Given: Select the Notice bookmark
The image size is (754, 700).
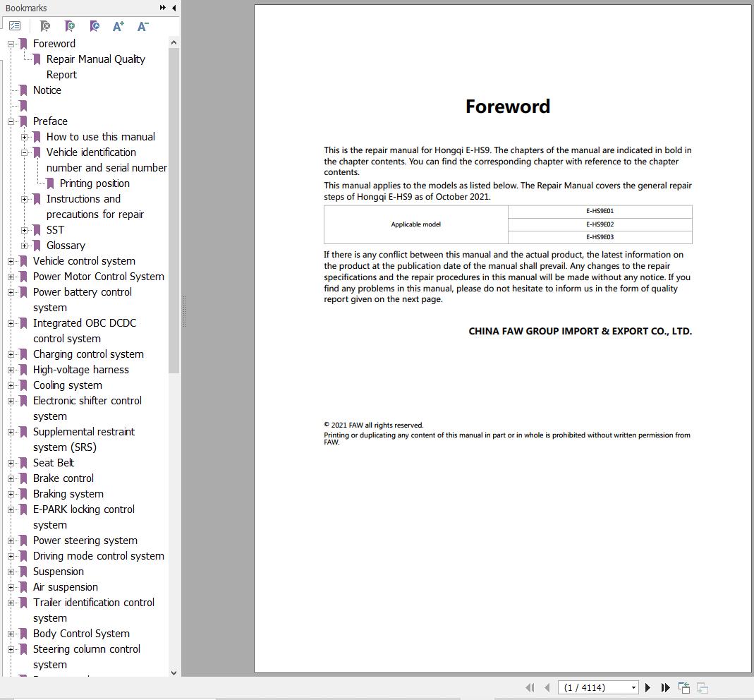Looking at the screenshot, I should click(47, 90).
